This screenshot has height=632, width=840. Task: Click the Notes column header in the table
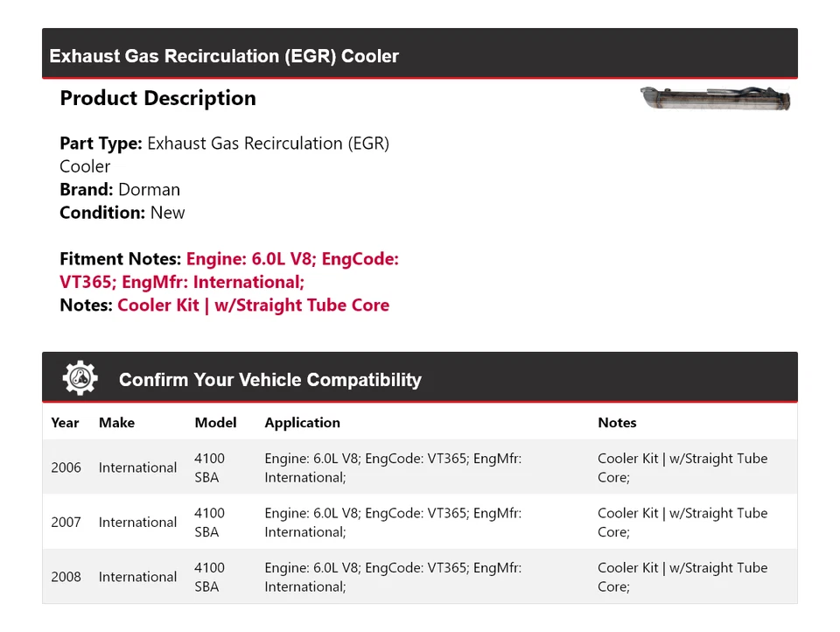617,423
